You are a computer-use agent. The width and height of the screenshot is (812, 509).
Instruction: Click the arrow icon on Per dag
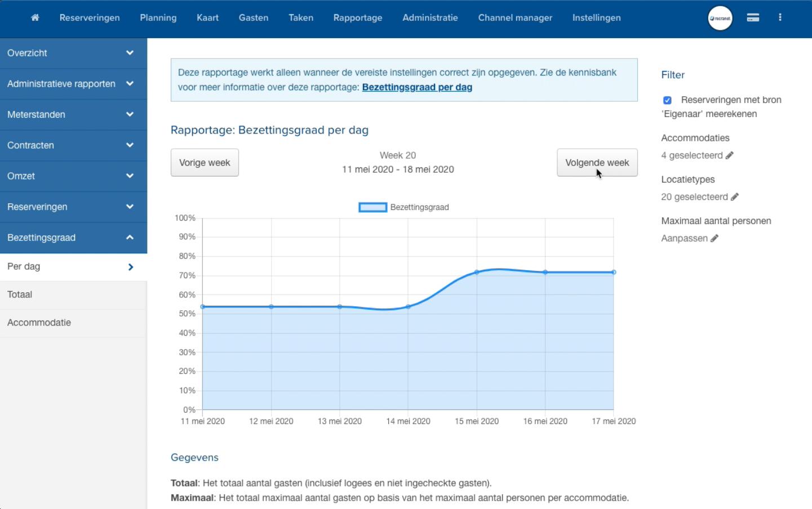(131, 267)
